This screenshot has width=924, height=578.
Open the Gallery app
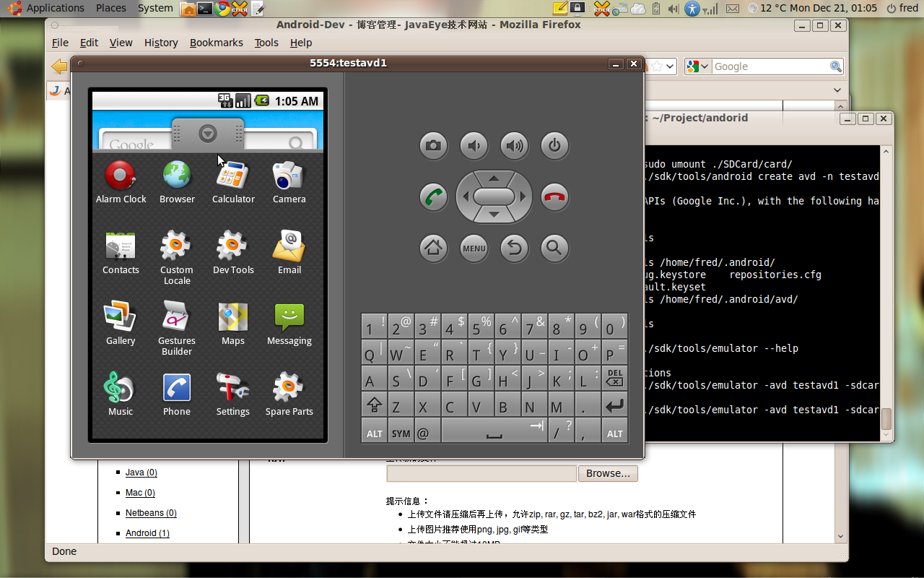121,324
